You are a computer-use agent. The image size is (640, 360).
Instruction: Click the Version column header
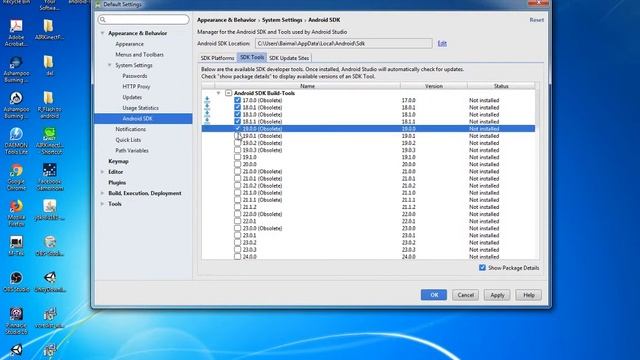433,86
